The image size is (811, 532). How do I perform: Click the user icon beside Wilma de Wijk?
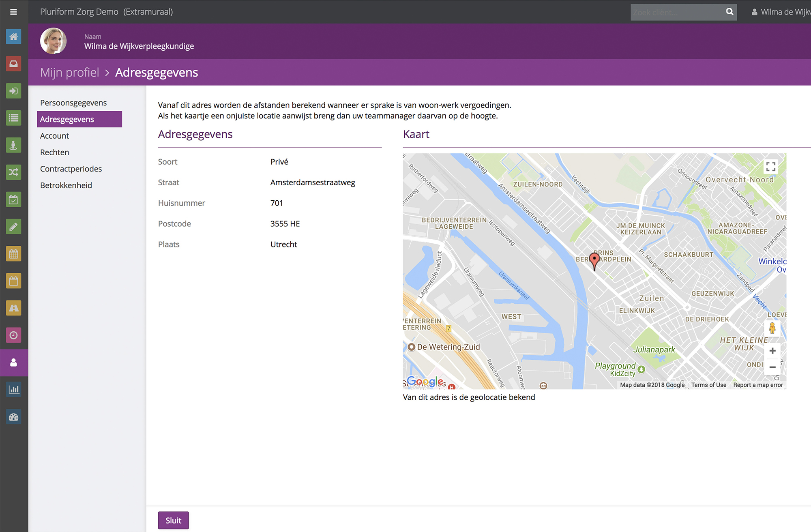click(x=754, y=12)
